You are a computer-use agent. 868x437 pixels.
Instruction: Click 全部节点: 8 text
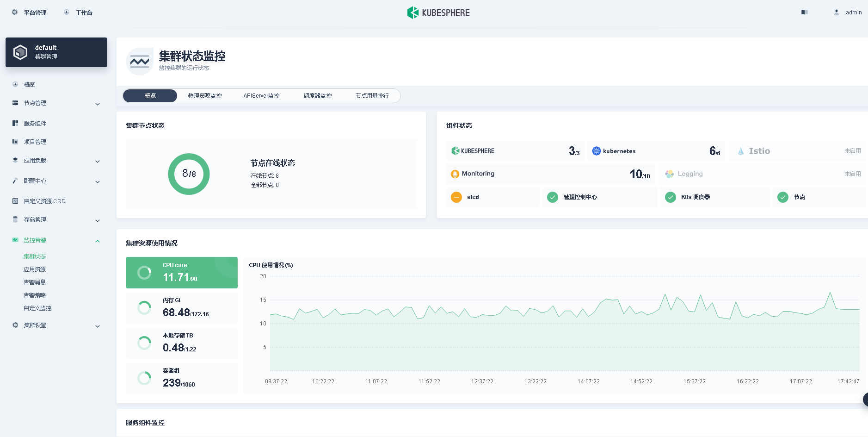click(265, 185)
